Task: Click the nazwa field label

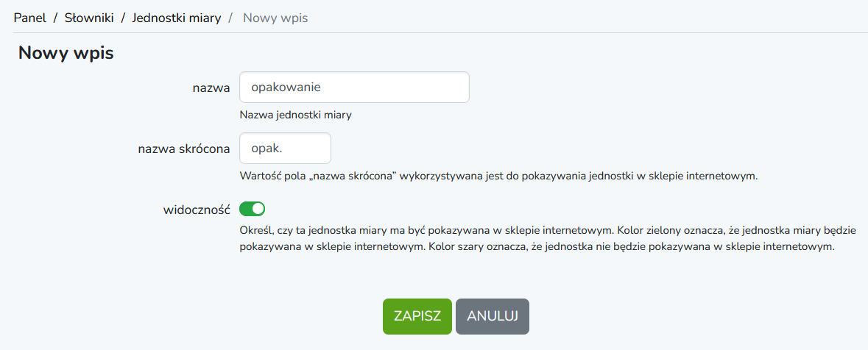Action: click(211, 87)
